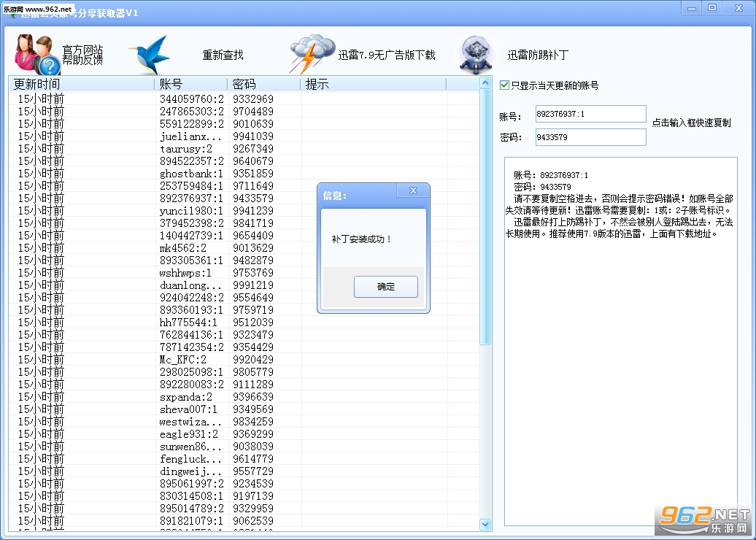756x540 pixels.
Task: Select row with account 140442739:1
Action: (244, 236)
